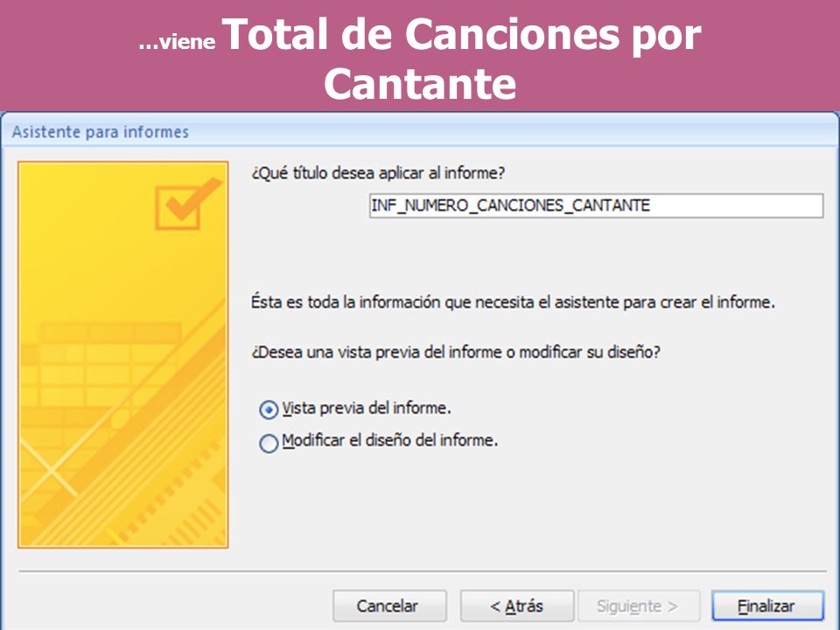The width and height of the screenshot is (840, 630).
Task: Click the Finalizar button
Action: click(x=767, y=605)
